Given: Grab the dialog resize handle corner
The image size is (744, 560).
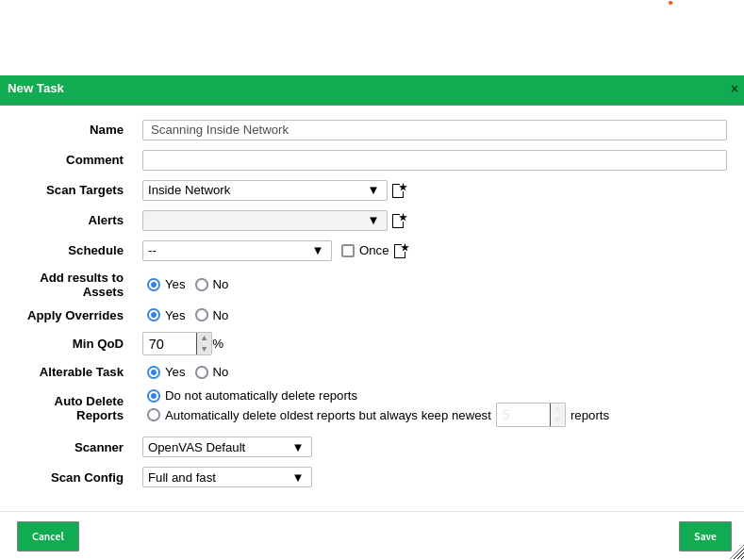Looking at the screenshot, I should click(x=736, y=552).
